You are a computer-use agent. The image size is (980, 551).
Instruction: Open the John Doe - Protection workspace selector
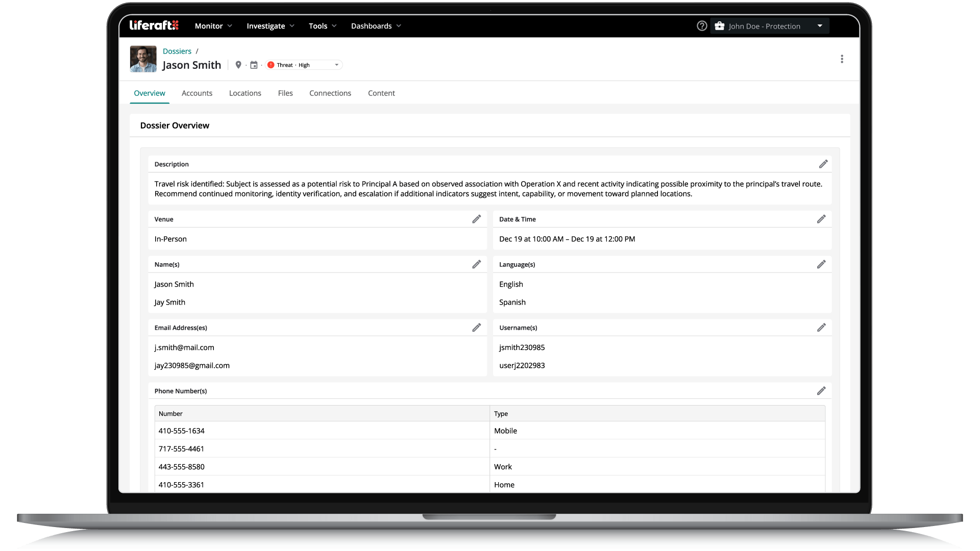click(x=770, y=26)
